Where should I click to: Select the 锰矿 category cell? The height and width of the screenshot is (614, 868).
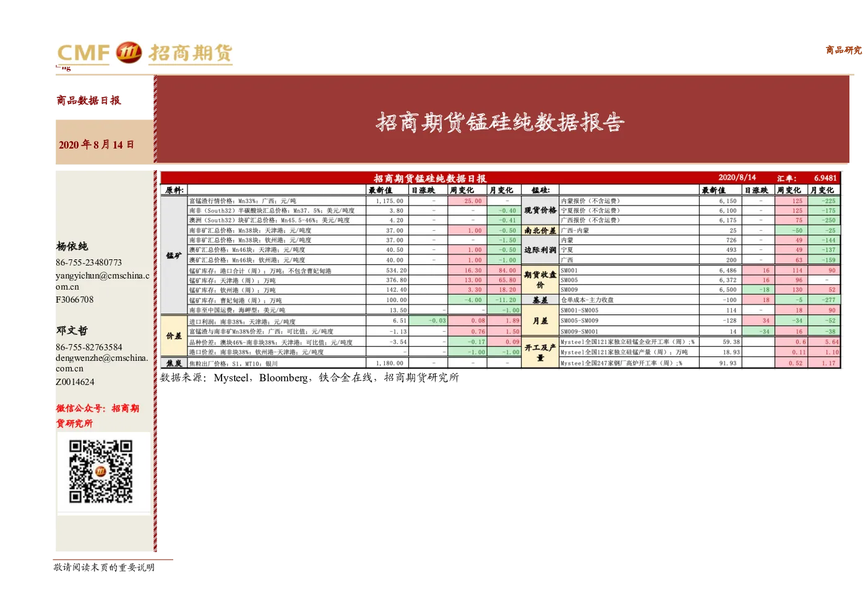pos(174,255)
